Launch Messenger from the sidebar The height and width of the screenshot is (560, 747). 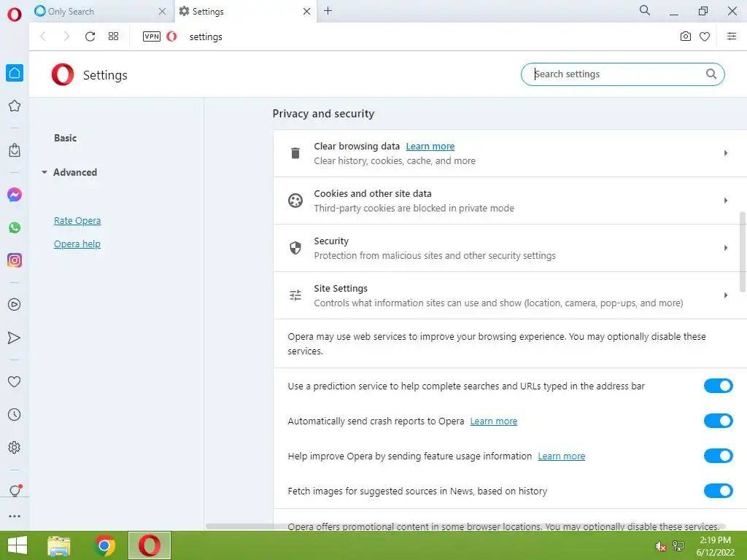(15, 194)
